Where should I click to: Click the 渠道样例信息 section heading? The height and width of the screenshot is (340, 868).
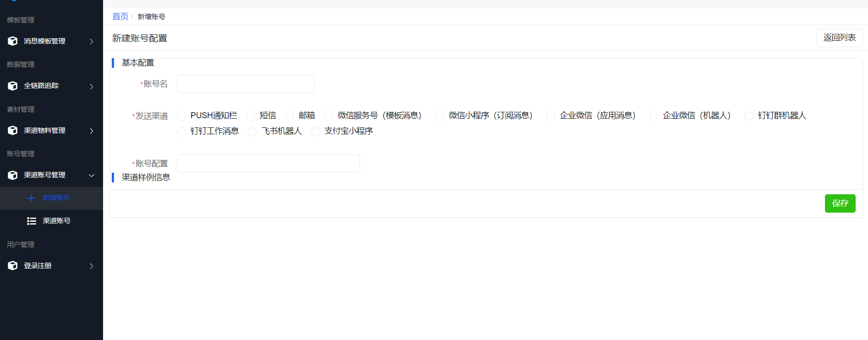tap(146, 177)
